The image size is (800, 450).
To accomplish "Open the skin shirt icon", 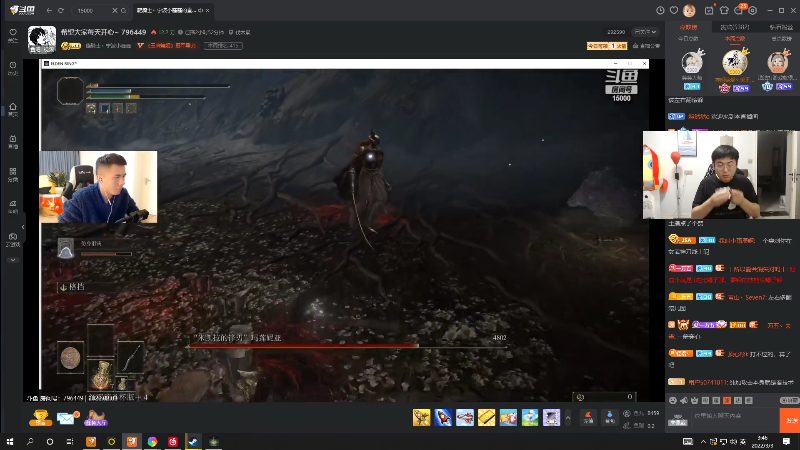I will 724,10.
